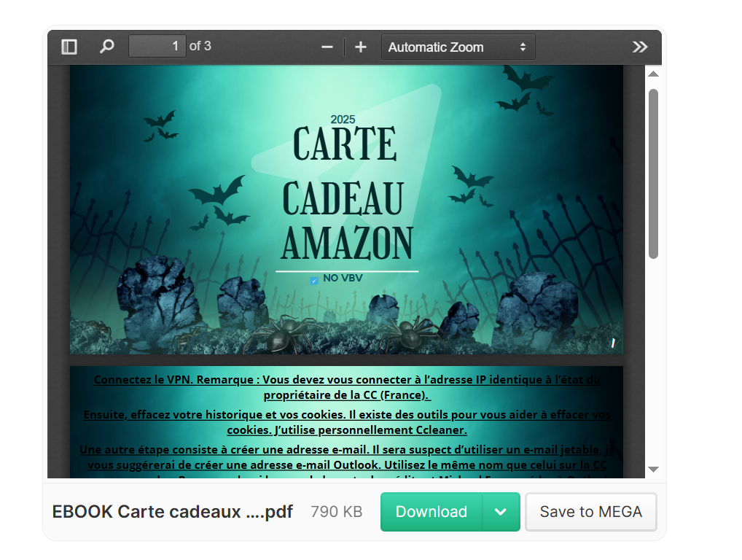Click the page number input field
Image resolution: width=742 pixels, height=560 pixels.
point(157,47)
